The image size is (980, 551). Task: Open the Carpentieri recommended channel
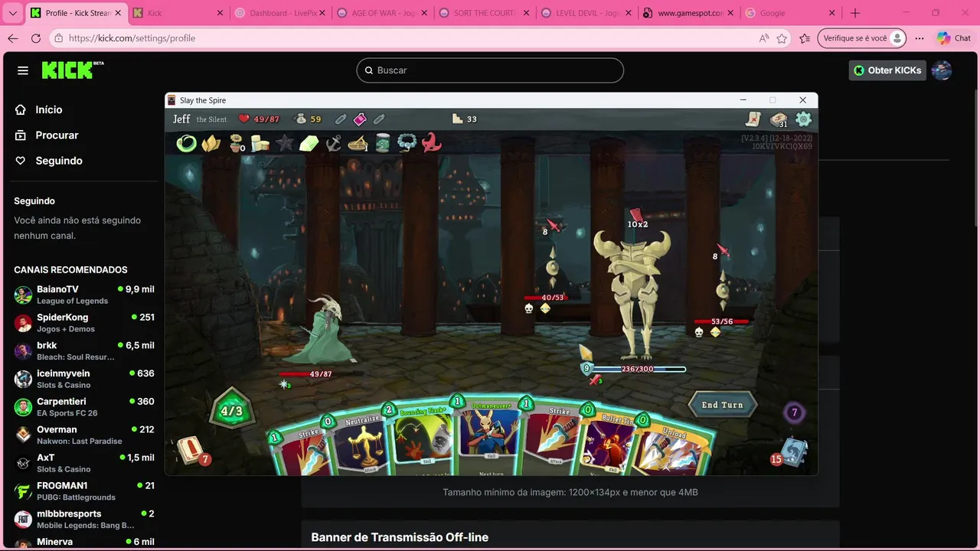pos(84,407)
